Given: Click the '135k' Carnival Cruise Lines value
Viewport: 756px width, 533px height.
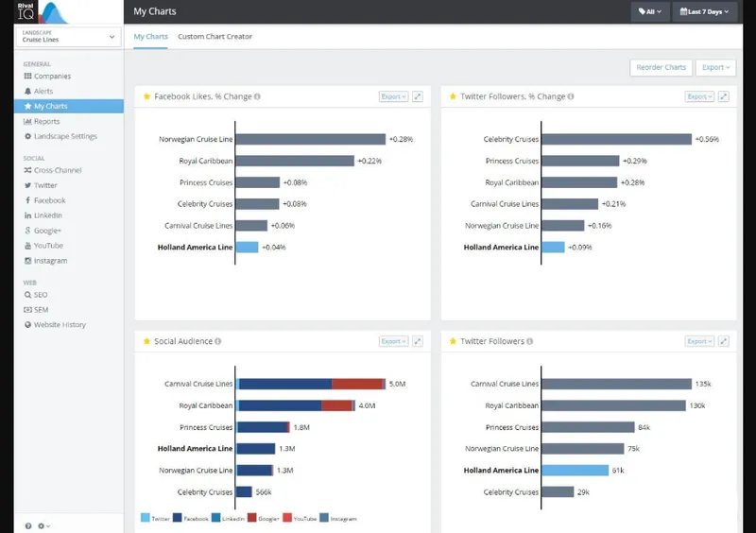Looking at the screenshot, I should [x=703, y=384].
